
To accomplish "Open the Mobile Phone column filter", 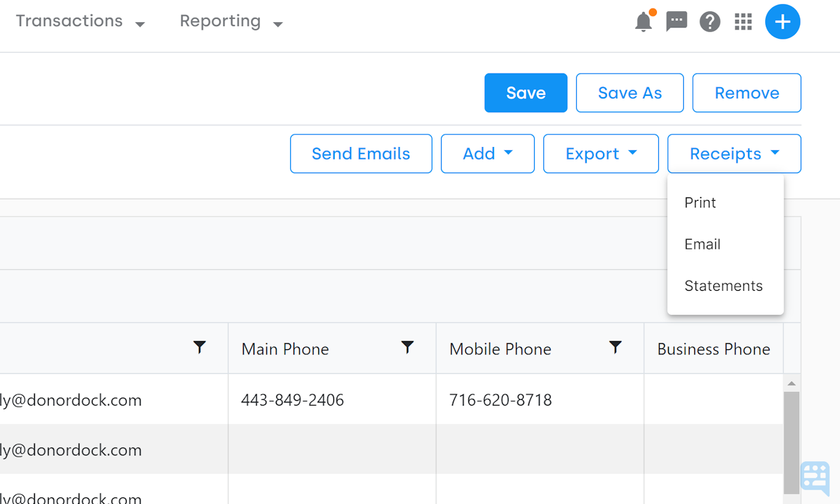I will point(615,347).
